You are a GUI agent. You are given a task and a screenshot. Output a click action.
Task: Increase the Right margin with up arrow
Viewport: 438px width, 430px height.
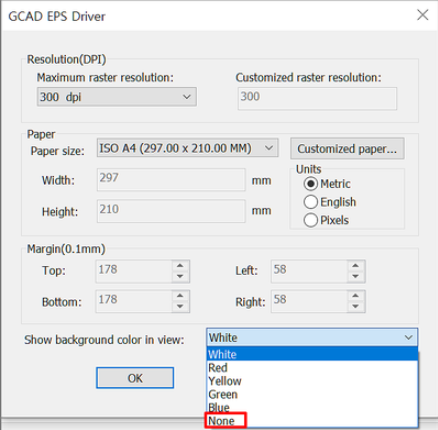click(356, 296)
